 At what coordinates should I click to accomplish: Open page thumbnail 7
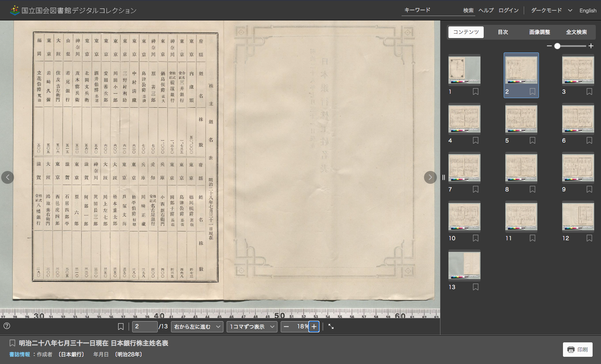464,167
